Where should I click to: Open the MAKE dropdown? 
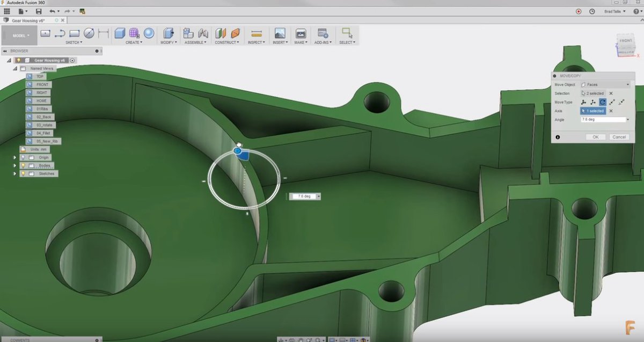pyautogui.click(x=301, y=42)
